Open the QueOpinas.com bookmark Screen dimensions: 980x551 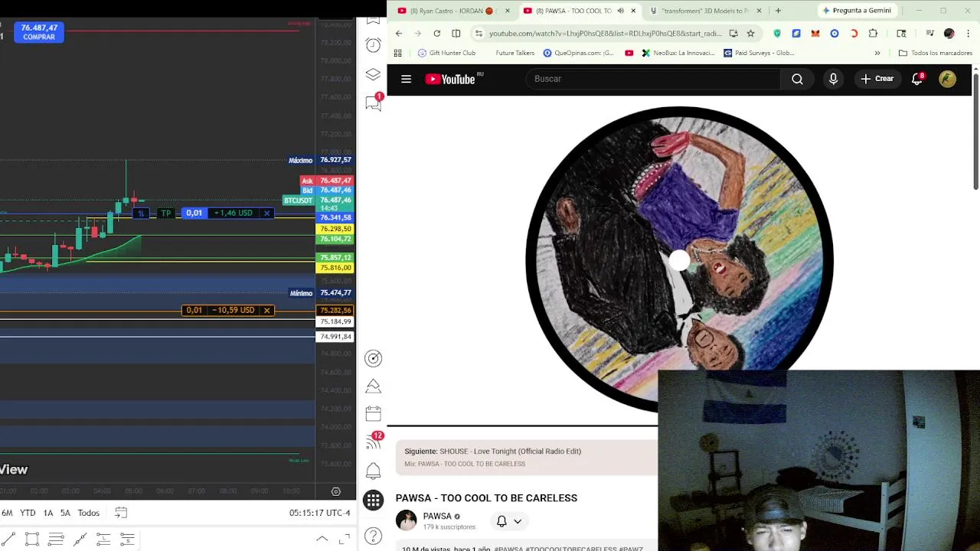coord(578,53)
